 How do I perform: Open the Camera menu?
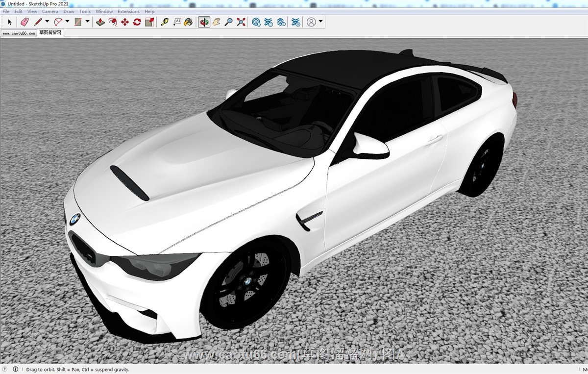(50, 11)
